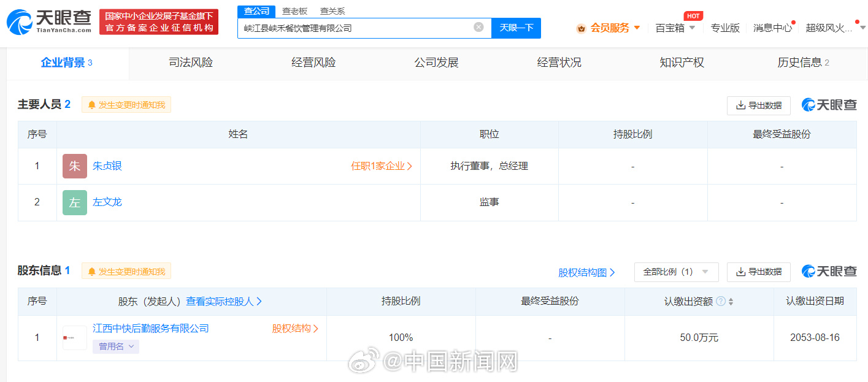The height and width of the screenshot is (382, 868).
Task: Enable change notification for 股东信息
Action: pos(126,271)
